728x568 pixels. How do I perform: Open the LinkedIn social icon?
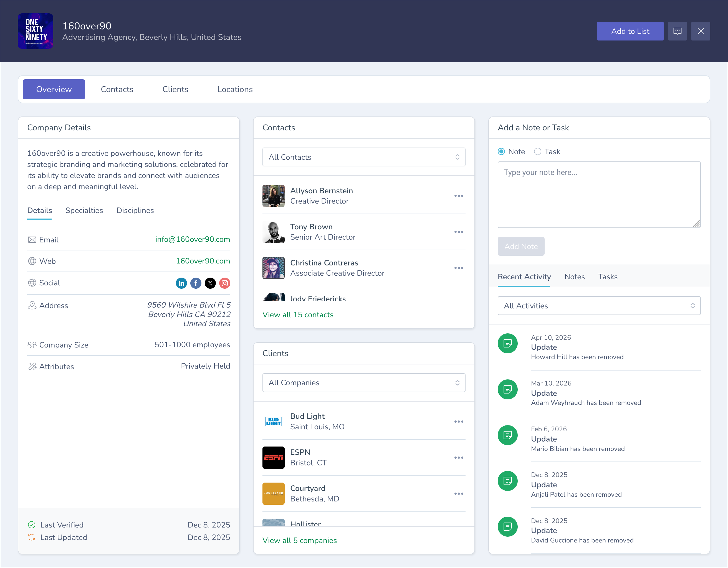pyautogui.click(x=181, y=283)
